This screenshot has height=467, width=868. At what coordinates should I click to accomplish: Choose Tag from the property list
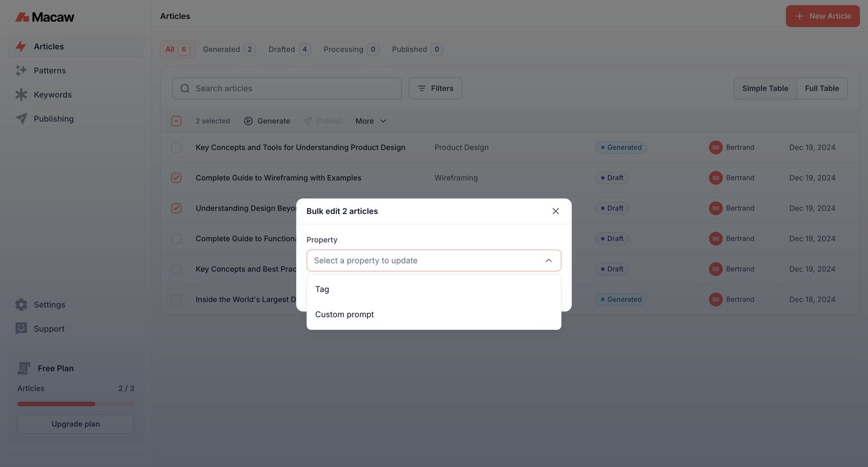[434, 289]
